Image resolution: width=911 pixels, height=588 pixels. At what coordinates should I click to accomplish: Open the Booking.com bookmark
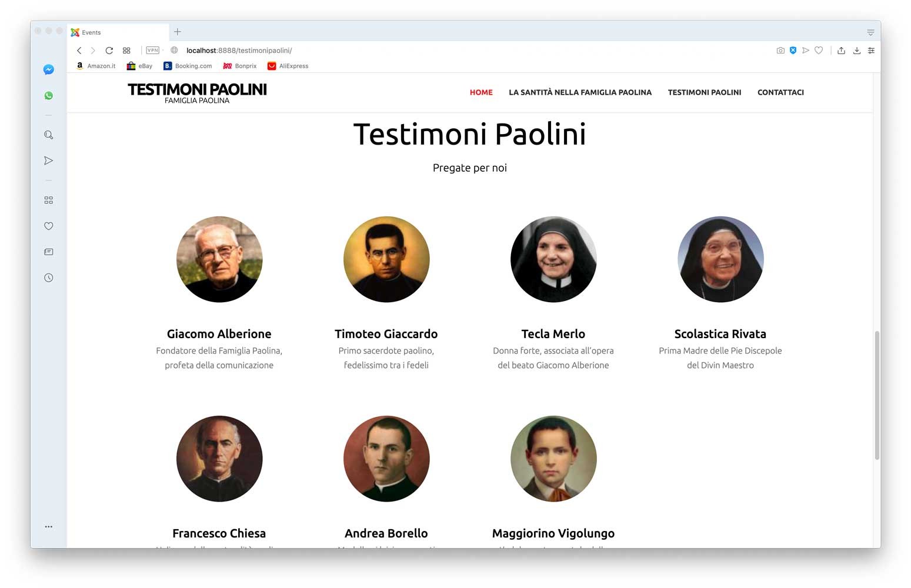click(188, 66)
